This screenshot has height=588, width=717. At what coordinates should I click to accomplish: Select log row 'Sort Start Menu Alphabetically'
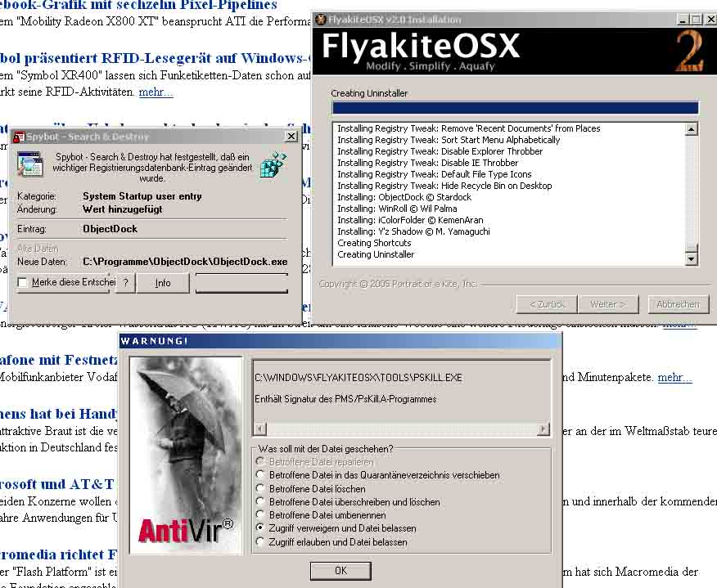[x=449, y=140]
